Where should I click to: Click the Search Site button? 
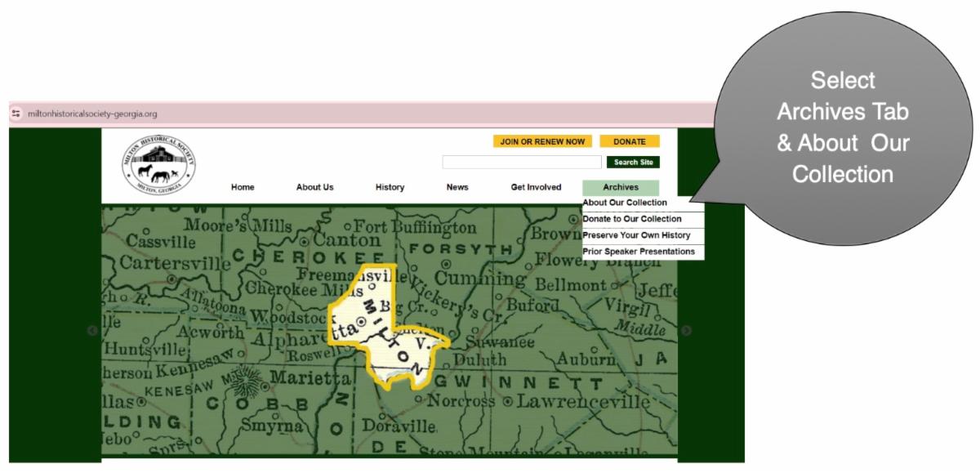(x=633, y=163)
